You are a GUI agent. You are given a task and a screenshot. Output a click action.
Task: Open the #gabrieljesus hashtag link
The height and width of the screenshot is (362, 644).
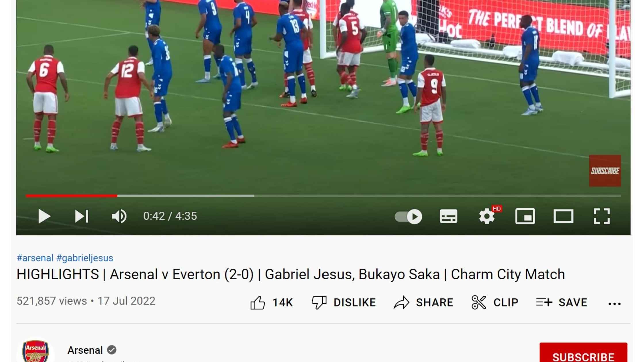(x=85, y=258)
